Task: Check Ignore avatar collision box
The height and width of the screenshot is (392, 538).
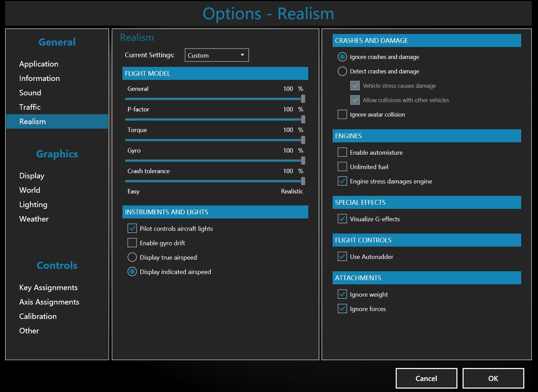Action: tap(342, 115)
